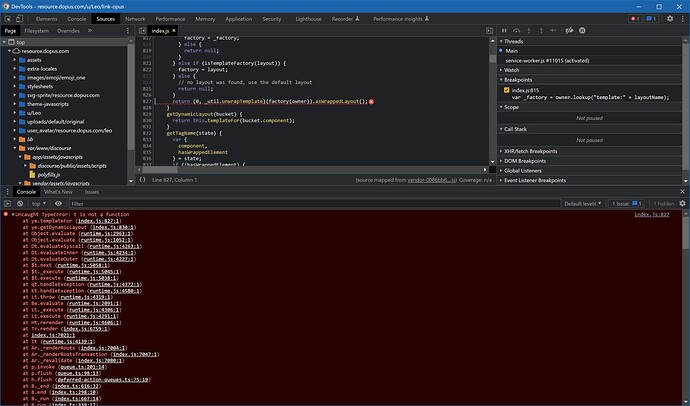Switch to the Elements panel tab
Viewport: 690px width, 406px height.
(x=47, y=19)
